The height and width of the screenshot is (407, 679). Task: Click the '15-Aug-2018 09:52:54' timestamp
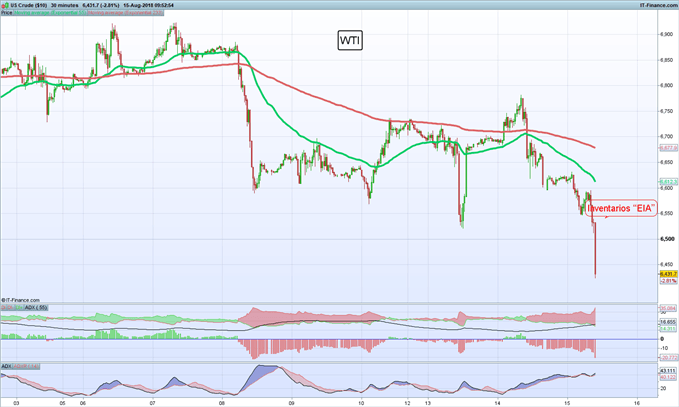(x=148, y=5)
